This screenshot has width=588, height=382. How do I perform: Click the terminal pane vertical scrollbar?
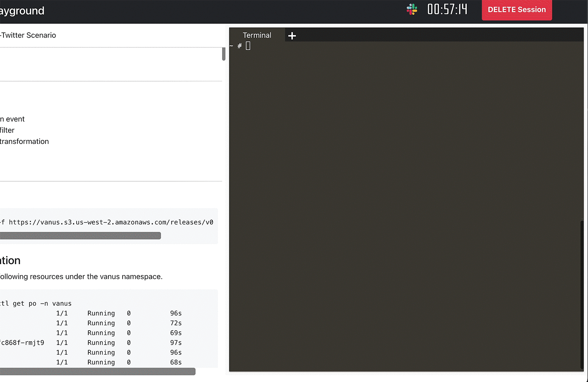point(582,294)
